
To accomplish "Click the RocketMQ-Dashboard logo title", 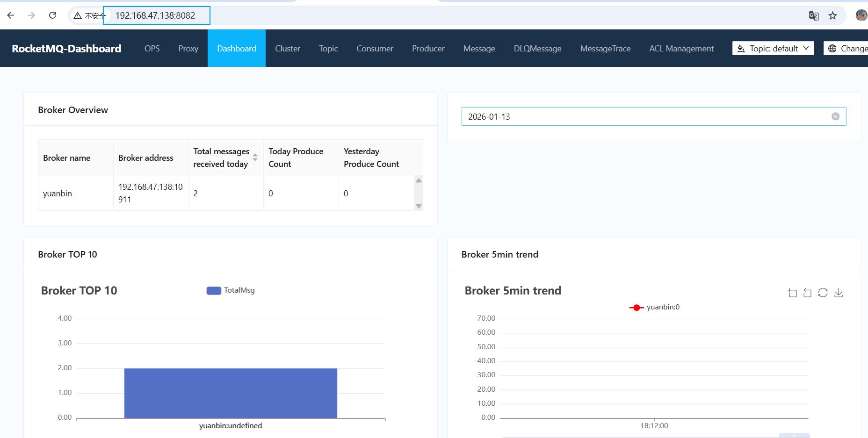I will (66, 49).
